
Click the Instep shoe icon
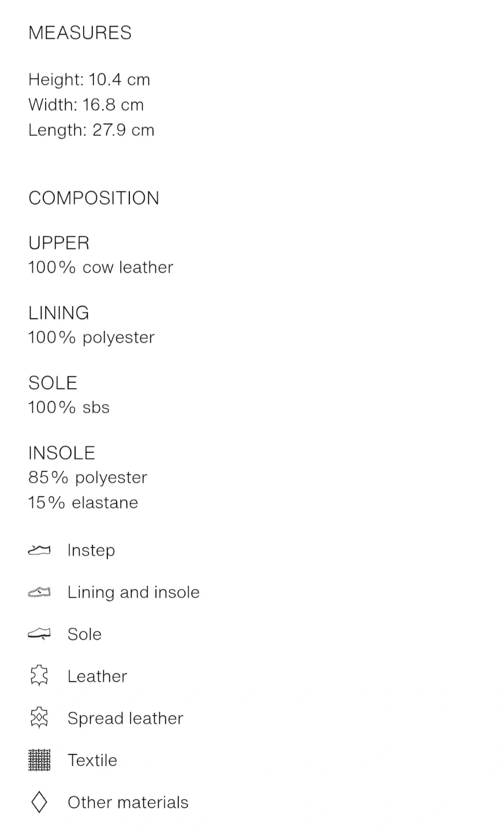pos(39,550)
